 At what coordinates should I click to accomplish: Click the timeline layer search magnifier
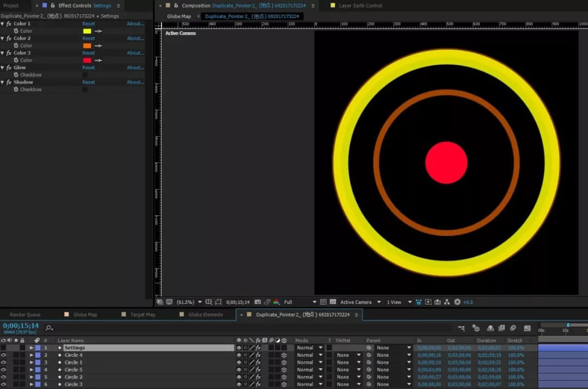(48, 328)
